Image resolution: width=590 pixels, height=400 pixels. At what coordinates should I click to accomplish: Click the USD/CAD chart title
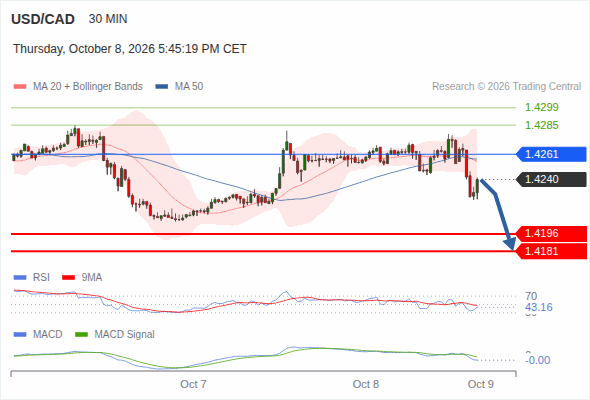click(x=43, y=19)
